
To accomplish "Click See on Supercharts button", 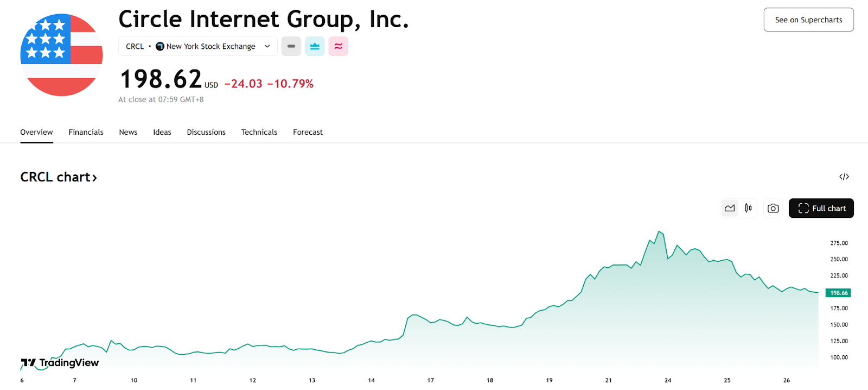I will pyautogui.click(x=808, y=20).
